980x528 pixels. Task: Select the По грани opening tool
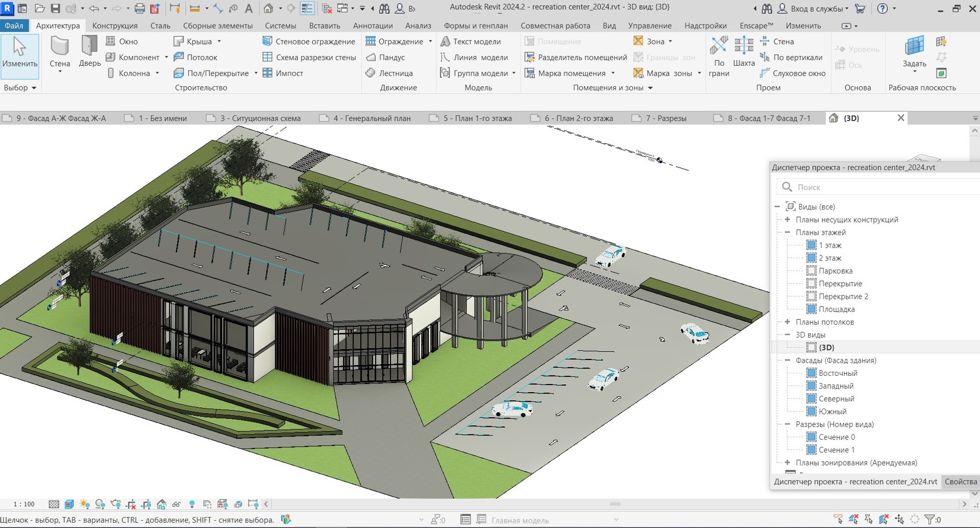point(719,56)
